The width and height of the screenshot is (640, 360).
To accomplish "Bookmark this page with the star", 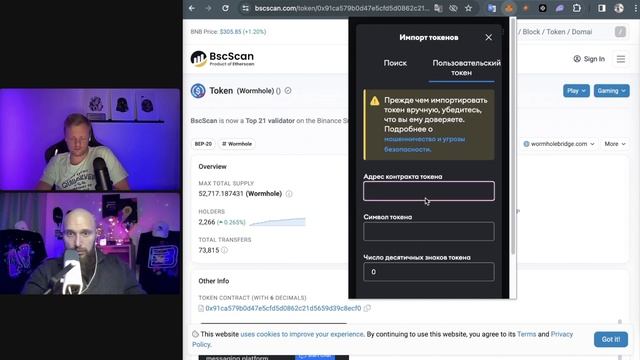I will tap(469, 8).
